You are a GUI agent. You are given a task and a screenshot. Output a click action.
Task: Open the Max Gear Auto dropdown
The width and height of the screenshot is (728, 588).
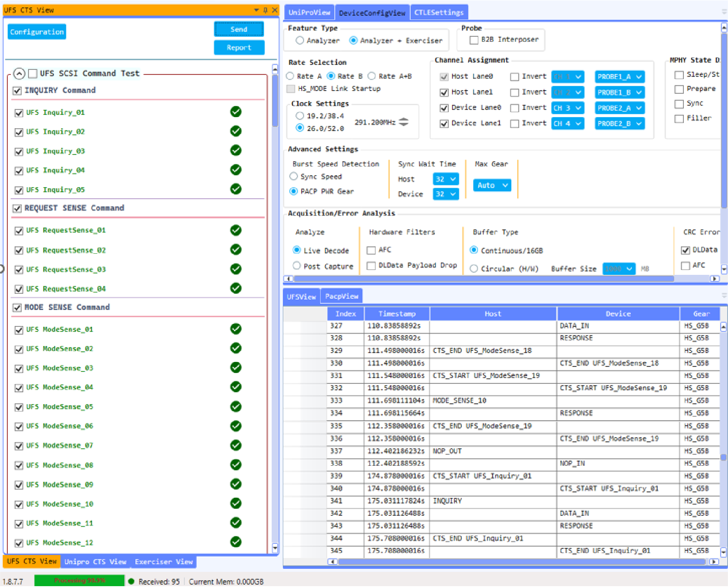click(x=492, y=185)
